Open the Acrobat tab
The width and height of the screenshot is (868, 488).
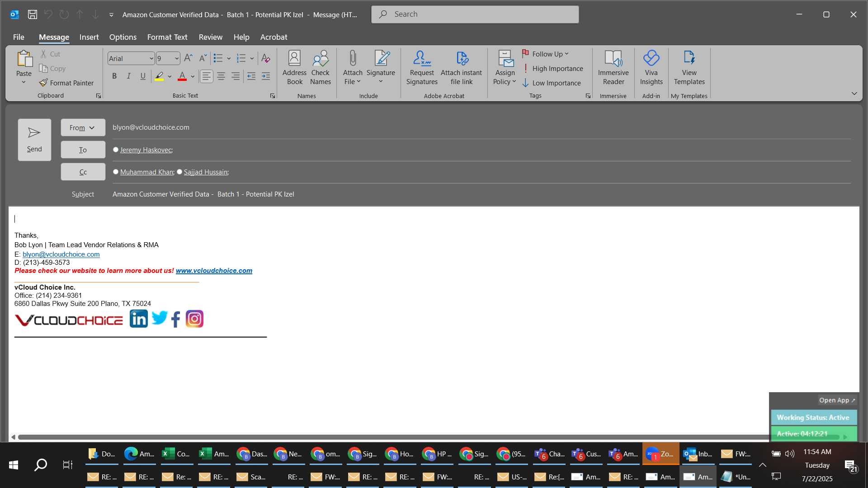point(274,37)
